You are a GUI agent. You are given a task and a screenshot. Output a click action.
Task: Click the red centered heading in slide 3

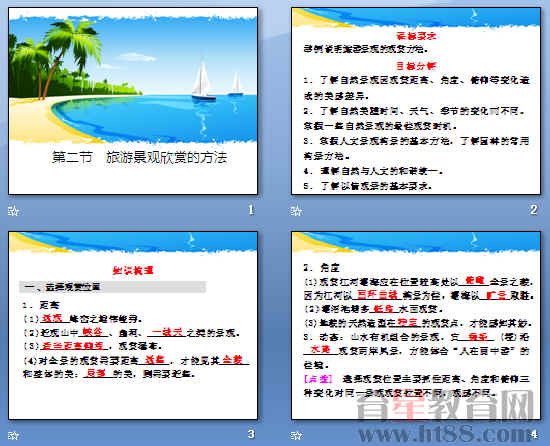[x=133, y=270]
